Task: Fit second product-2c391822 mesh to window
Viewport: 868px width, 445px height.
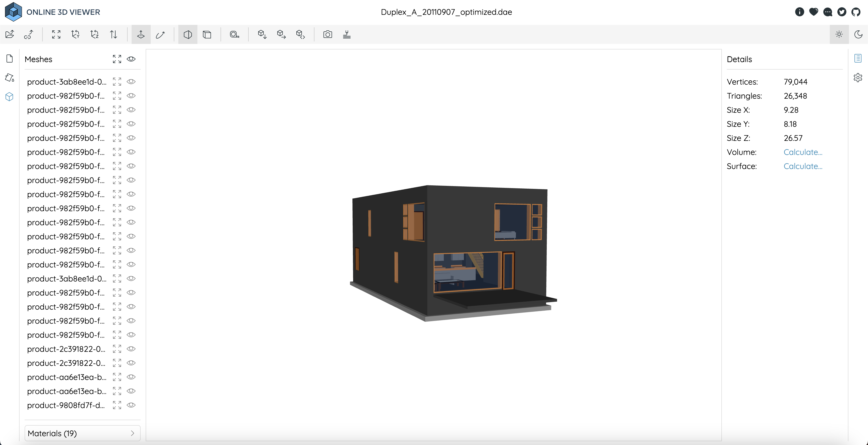Action: pos(117,363)
